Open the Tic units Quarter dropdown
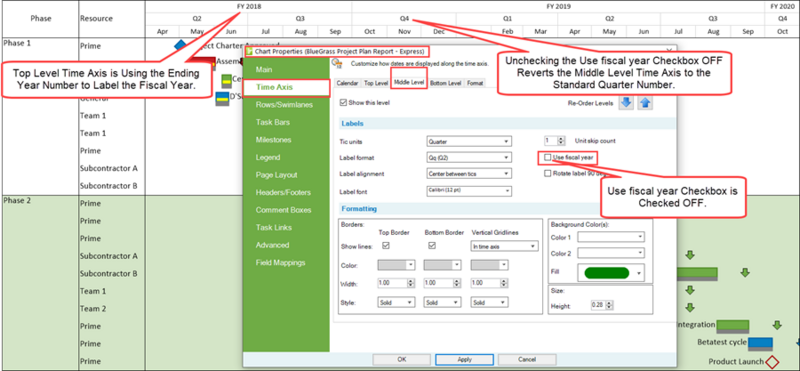The height and width of the screenshot is (371, 800). 469,141
